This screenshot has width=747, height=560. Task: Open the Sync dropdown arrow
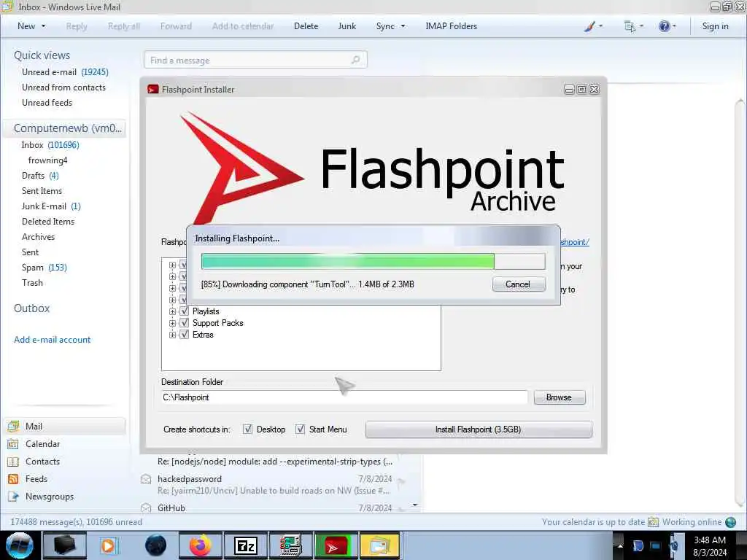point(403,26)
